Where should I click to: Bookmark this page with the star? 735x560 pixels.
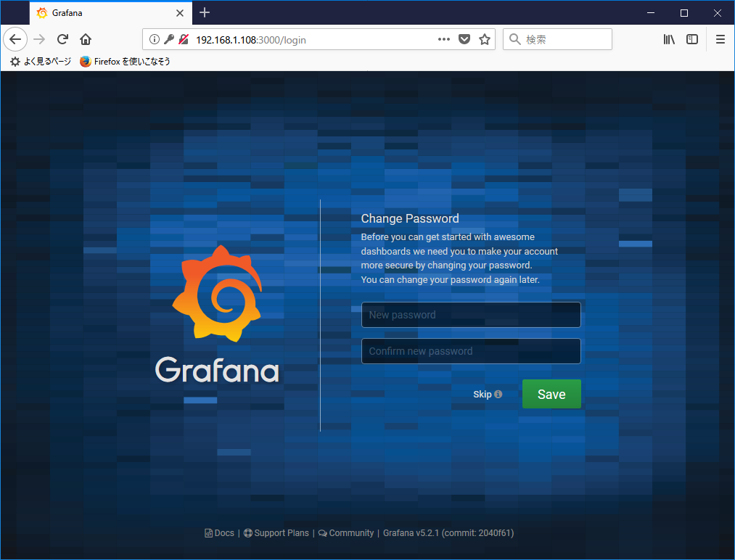tap(485, 39)
